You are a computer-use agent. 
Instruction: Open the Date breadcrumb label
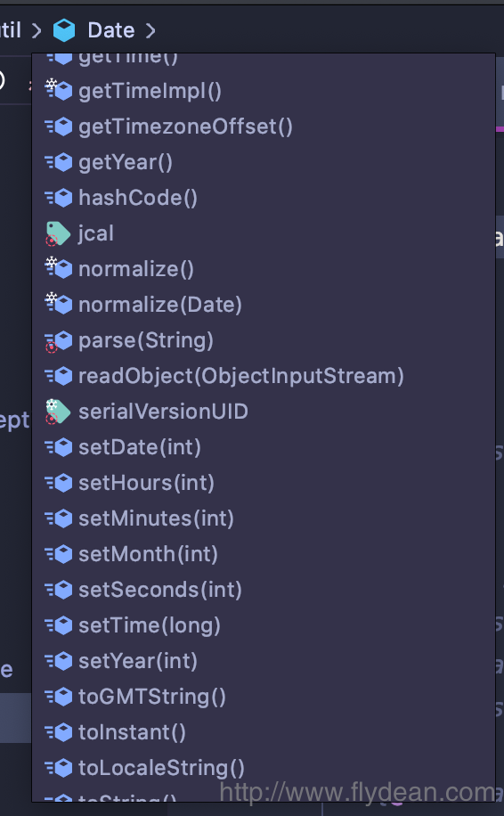110,30
